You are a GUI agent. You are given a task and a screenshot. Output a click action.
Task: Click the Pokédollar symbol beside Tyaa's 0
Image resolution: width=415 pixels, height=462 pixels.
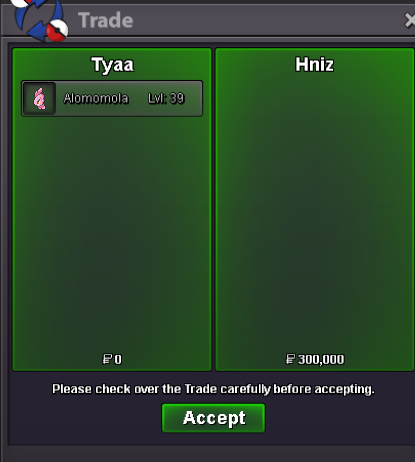tap(107, 359)
